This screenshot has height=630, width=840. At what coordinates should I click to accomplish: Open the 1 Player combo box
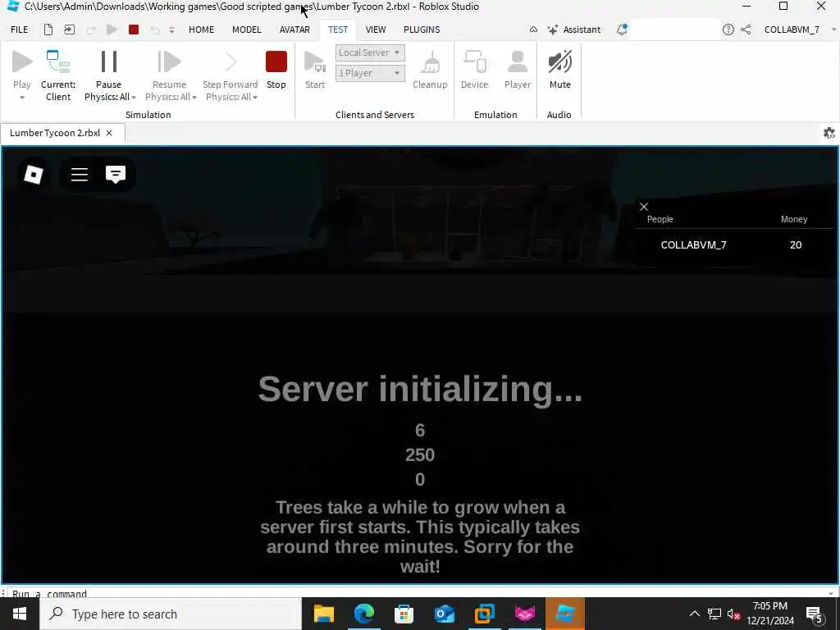370,73
